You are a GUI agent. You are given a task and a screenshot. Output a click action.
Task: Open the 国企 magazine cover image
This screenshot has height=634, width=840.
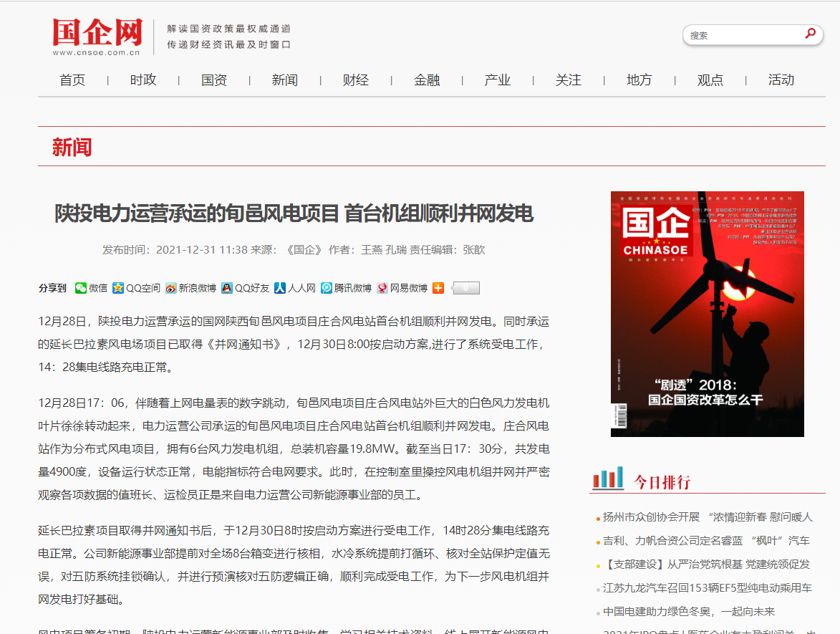tap(707, 314)
